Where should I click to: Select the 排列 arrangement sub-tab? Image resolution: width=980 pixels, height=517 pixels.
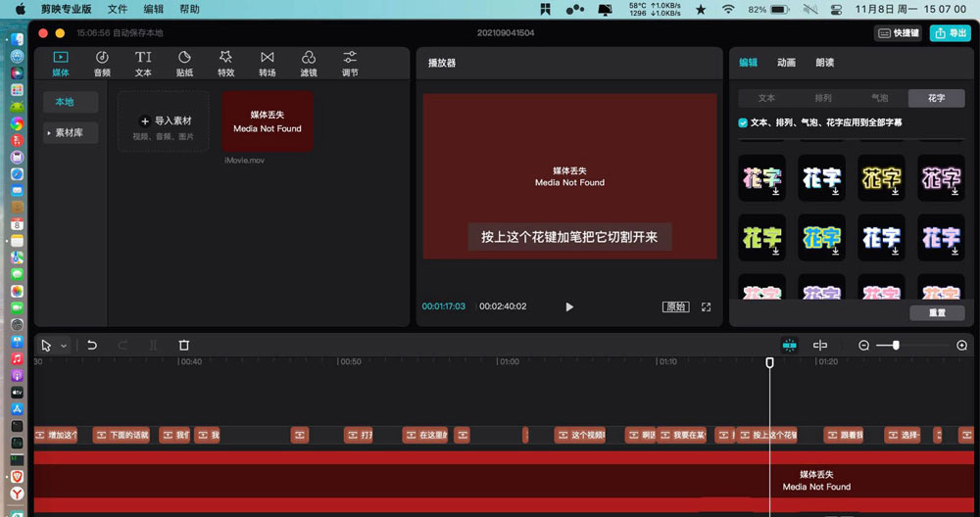823,98
